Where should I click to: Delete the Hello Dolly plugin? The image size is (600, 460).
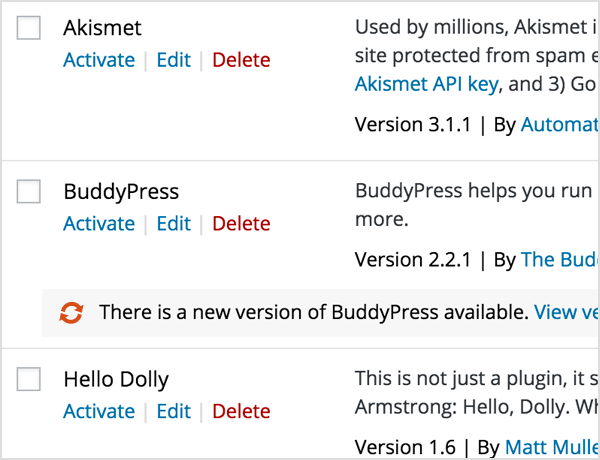tap(241, 411)
